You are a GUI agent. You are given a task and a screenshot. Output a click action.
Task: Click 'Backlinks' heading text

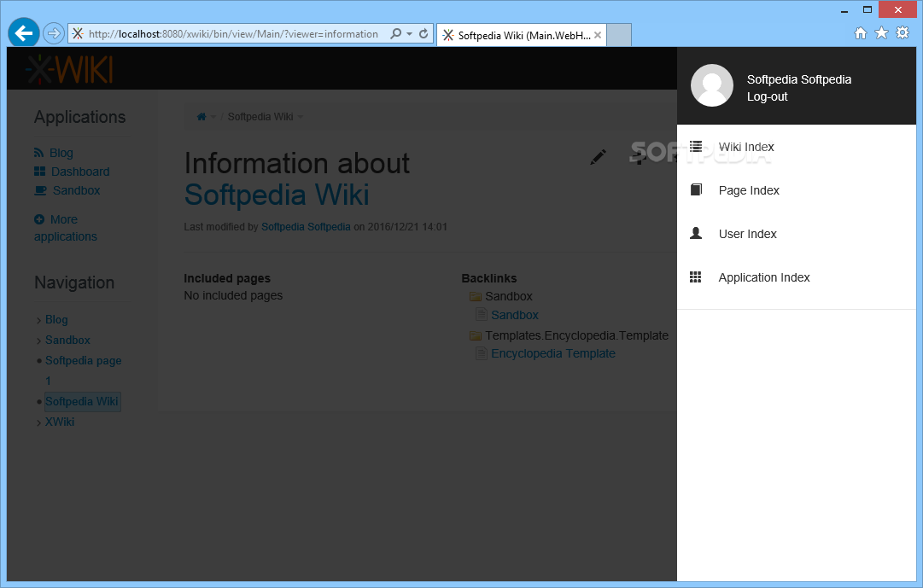click(x=489, y=278)
